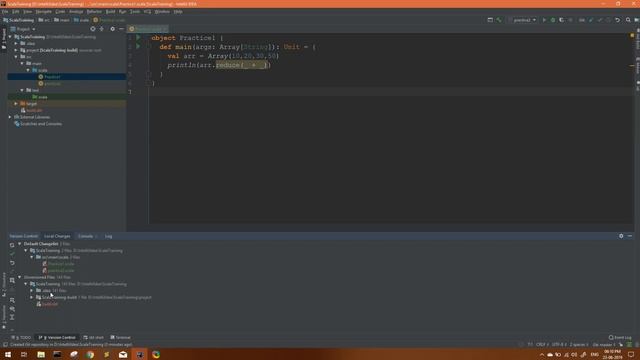Switch to the Log tab in Version Control
This screenshot has height=360, width=640.
(x=108, y=236)
